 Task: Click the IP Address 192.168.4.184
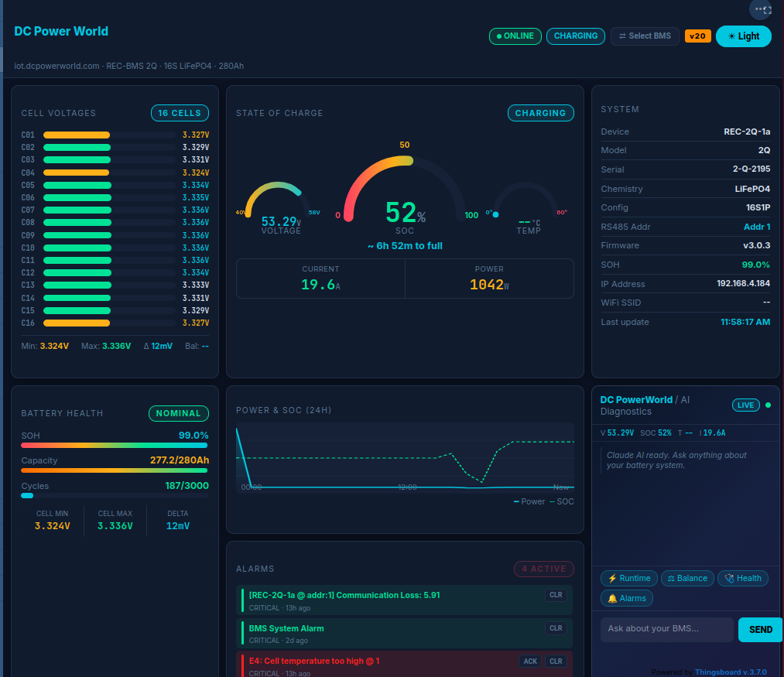pos(743,283)
